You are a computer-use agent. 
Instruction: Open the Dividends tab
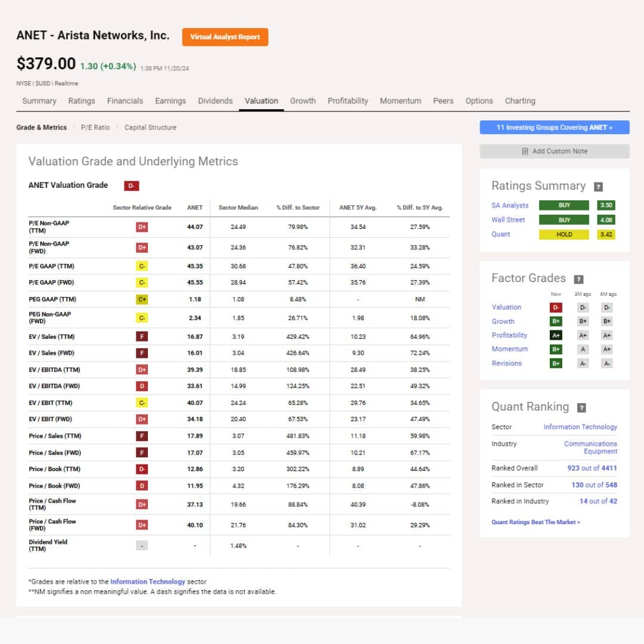[x=215, y=101]
